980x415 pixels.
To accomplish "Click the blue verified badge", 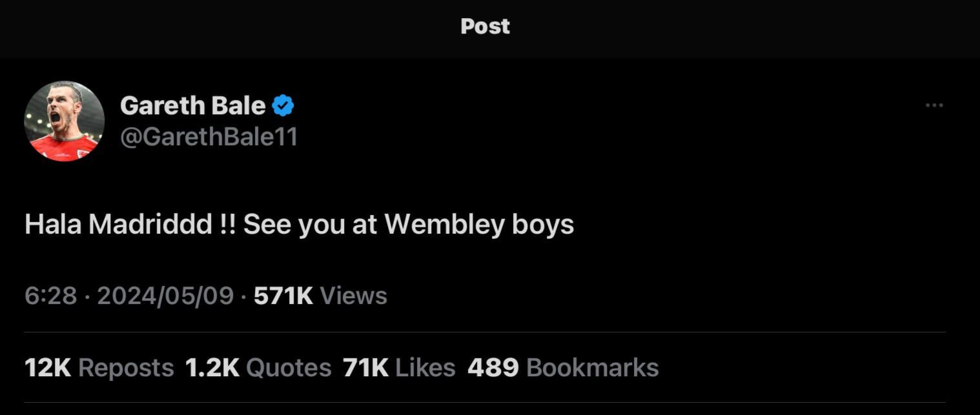I will pos(283,105).
